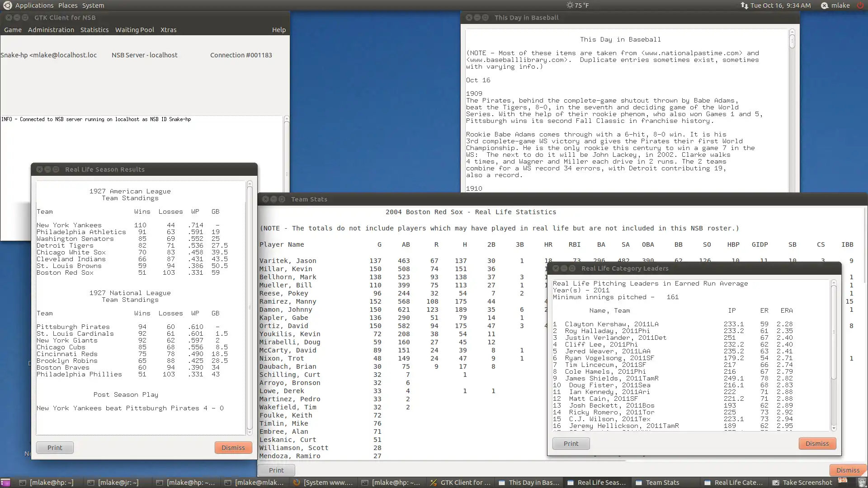Click Justin Verlander, 2011Det leader entry
The height and width of the screenshot is (488, 868).
(x=672, y=338)
